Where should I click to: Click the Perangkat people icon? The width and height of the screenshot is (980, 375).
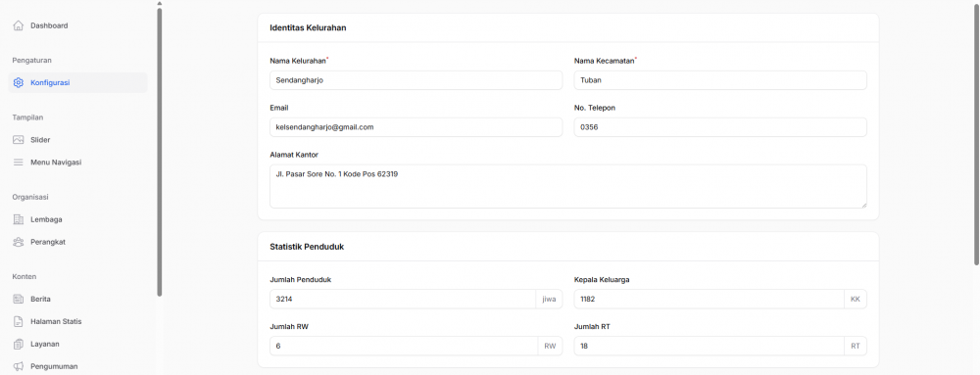point(18,242)
